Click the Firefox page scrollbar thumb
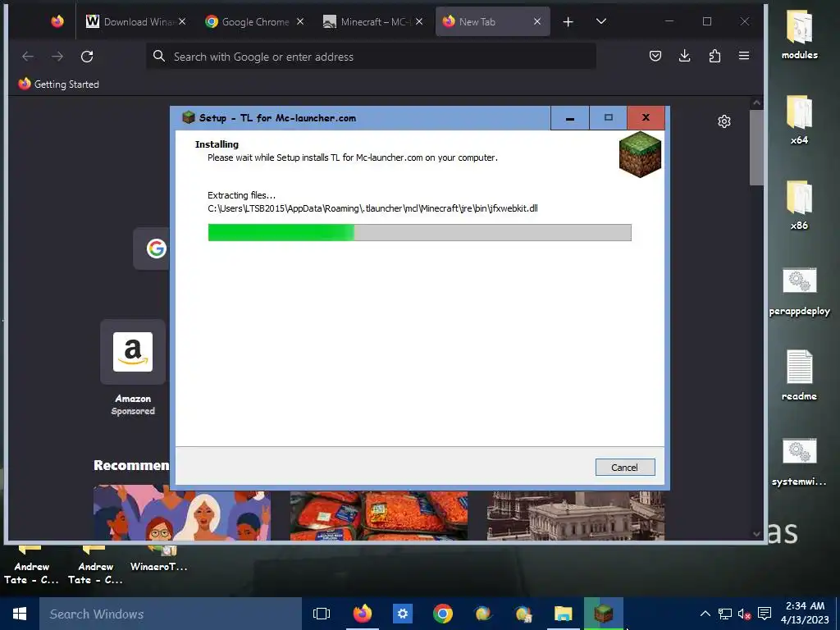 point(756,148)
